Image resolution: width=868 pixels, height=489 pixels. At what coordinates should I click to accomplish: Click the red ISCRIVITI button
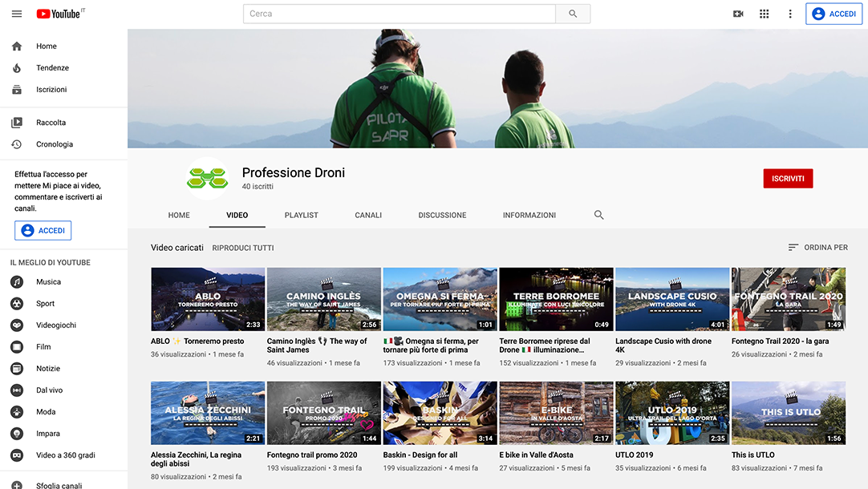coord(788,178)
